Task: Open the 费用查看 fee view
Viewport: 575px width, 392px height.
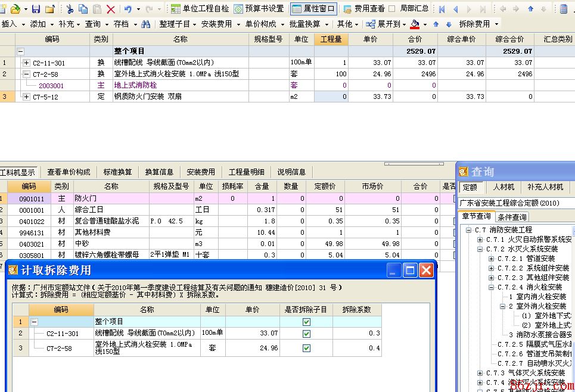Action: pyautogui.click(x=364, y=9)
